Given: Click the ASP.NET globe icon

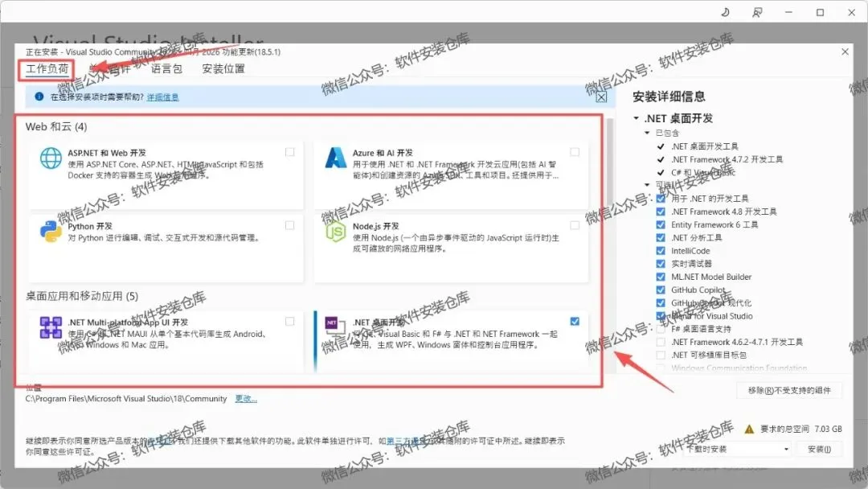Looking at the screenshot, I should [x=51, y=158].
